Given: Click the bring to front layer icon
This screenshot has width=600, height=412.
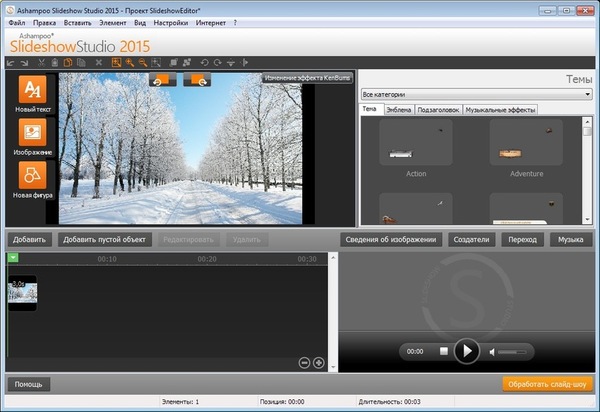Looking at the screenshot, I should coord(174,62).
